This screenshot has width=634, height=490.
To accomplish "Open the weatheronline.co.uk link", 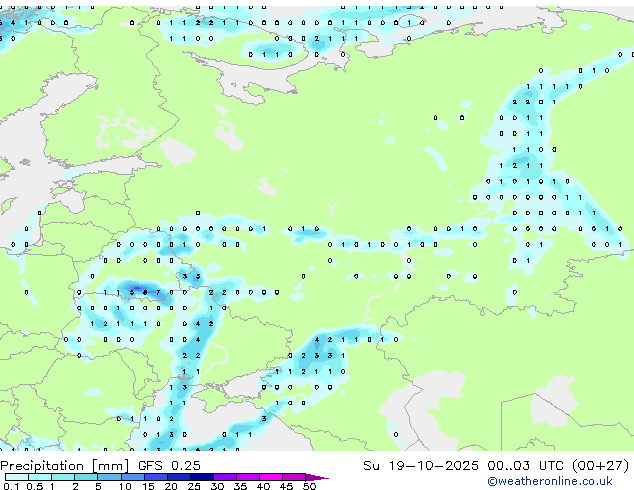I will [x=550, y=481].
